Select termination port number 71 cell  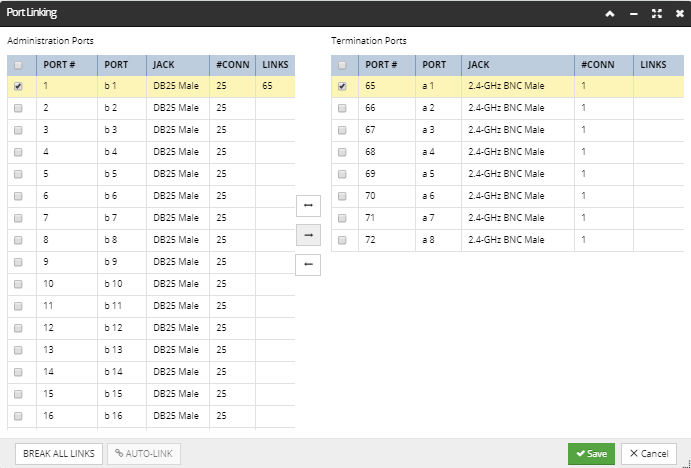[387, 218]
